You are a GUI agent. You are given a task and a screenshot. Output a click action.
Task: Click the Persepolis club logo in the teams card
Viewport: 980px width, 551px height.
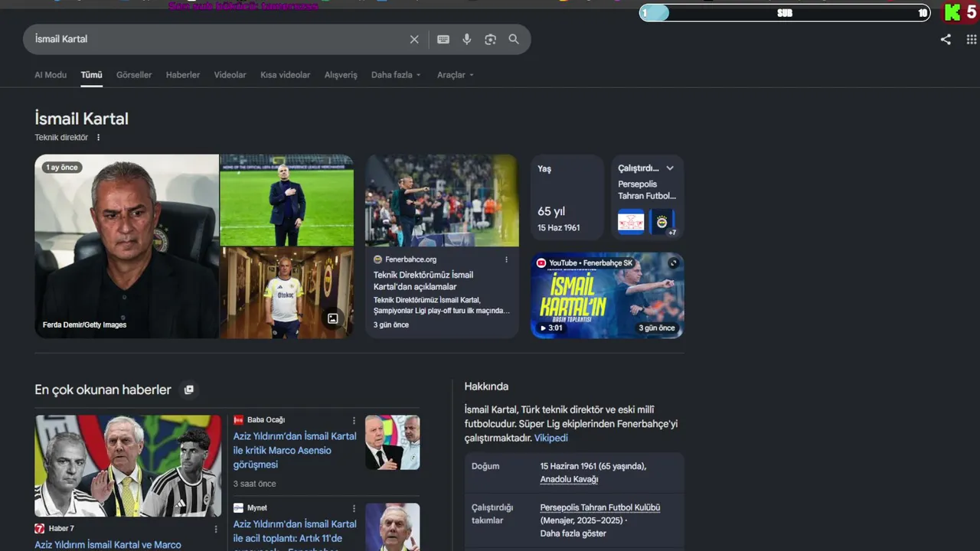tap(632, 222)
